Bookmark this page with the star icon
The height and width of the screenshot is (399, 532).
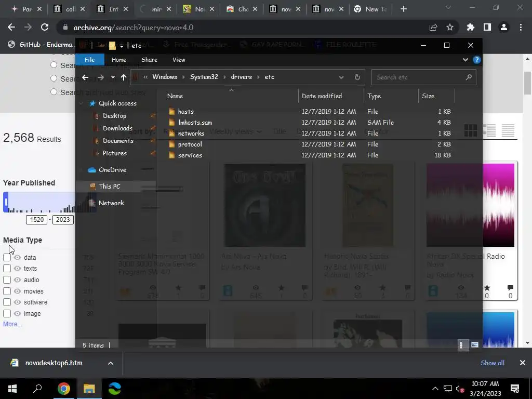[x=450, y=28]
